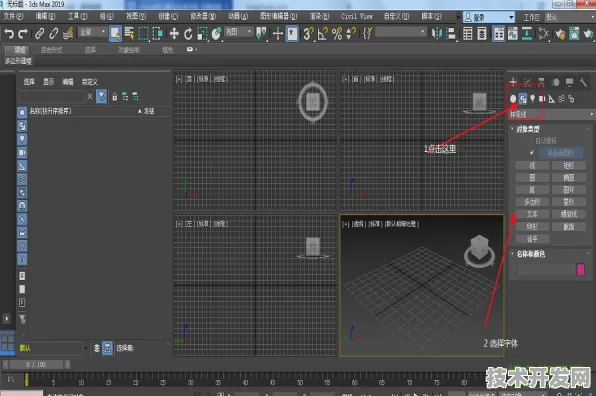Open the selection filter 全部 dropdown
Image resolution: width=596 pixels, height=396 pixels.
[92, 32]
